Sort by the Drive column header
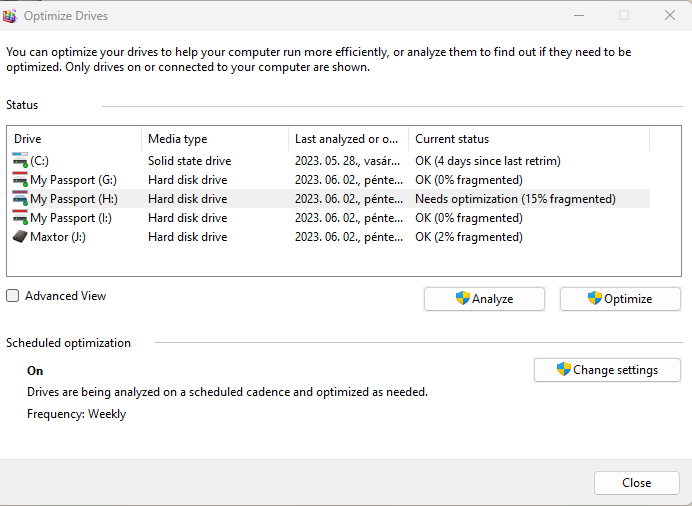Image resolution: width=692 pixels, height=506 pixels. point(74,139)
